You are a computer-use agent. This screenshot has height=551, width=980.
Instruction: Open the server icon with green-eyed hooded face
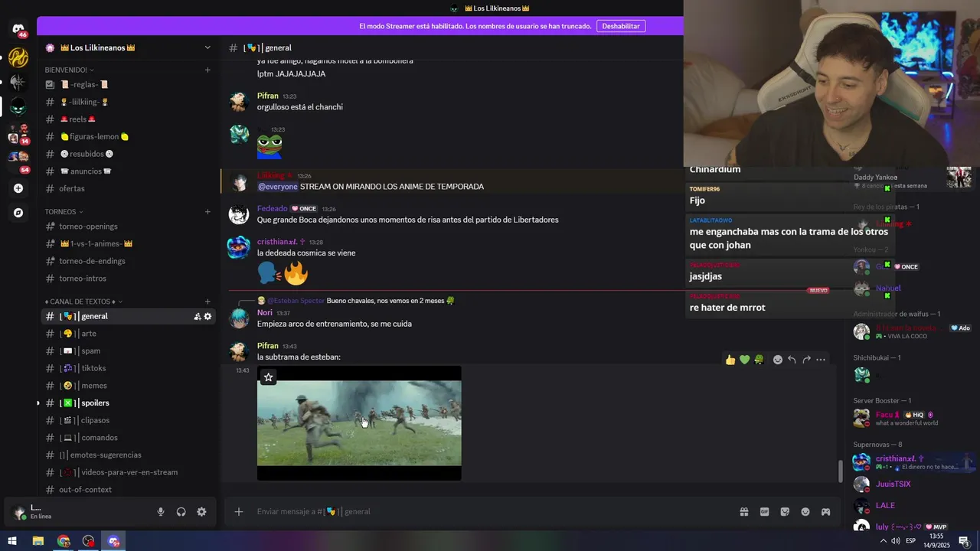point(18,106)
